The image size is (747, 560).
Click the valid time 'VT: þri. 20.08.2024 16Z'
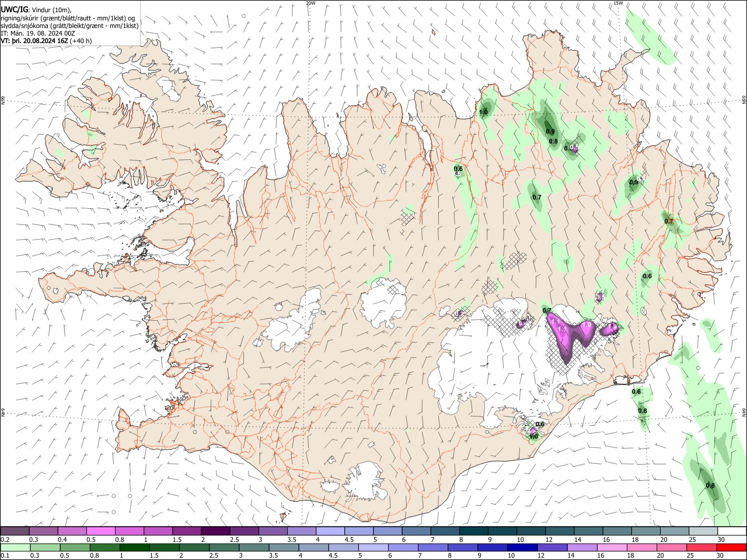click(34, 41)
